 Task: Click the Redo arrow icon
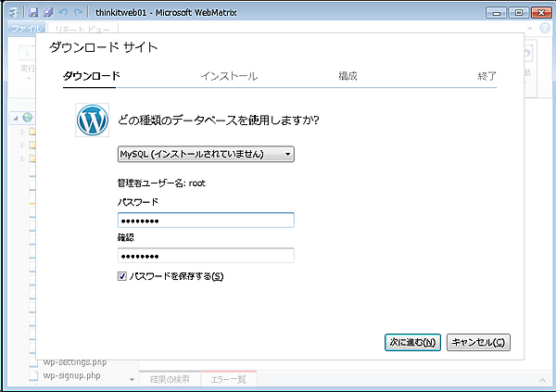point(78,12)
